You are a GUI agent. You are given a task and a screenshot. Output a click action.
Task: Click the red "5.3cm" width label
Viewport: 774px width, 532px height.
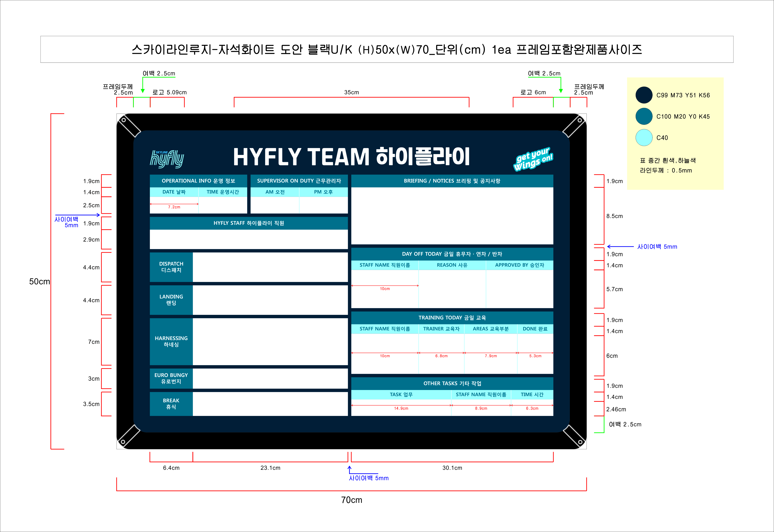[535, 356]
